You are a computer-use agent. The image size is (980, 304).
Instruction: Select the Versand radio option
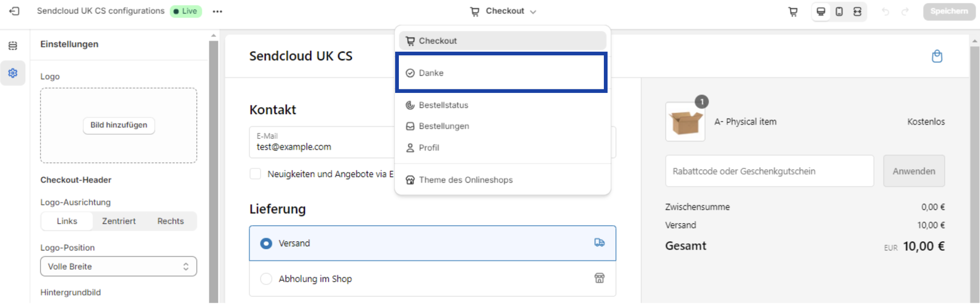point(266,243)
